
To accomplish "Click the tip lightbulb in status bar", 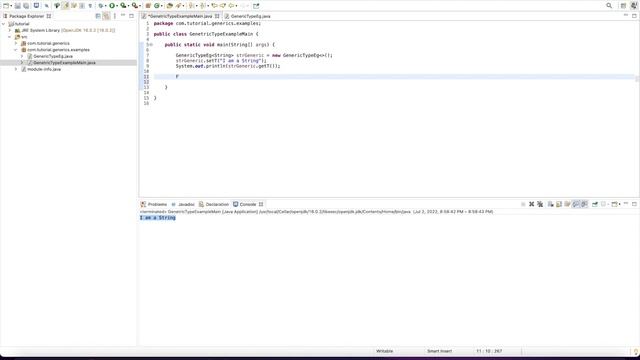I will click(x=636, y=351).
